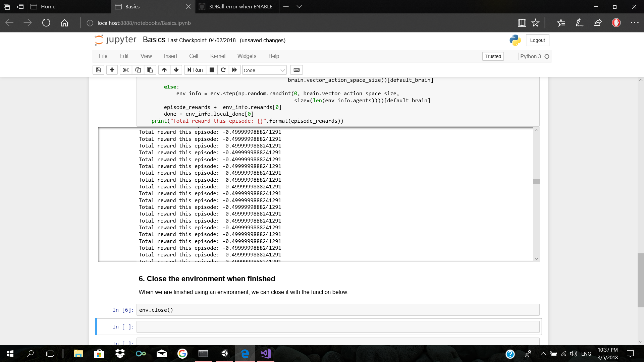Viewport: 644px width, 362px height.
Task: Move the selected cell up
Action: click(x=164, y=70)
